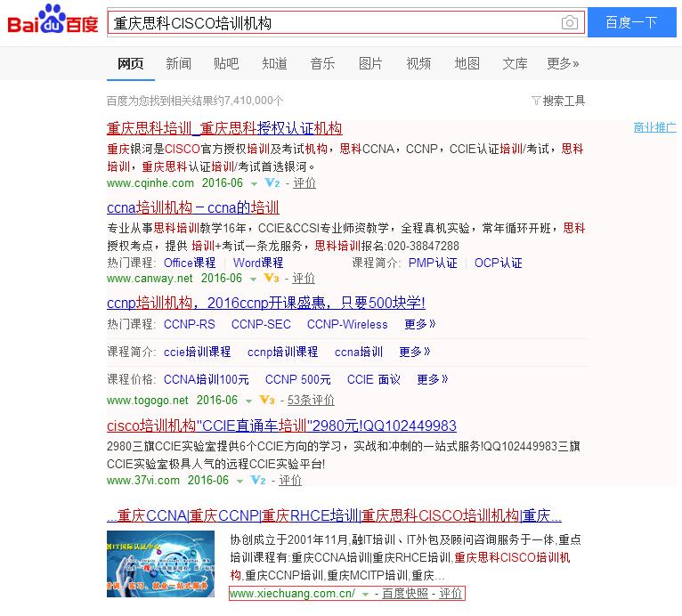Select the 地图 tab
This screenshot has width=682, height=616.
click(x=467, y=63)
